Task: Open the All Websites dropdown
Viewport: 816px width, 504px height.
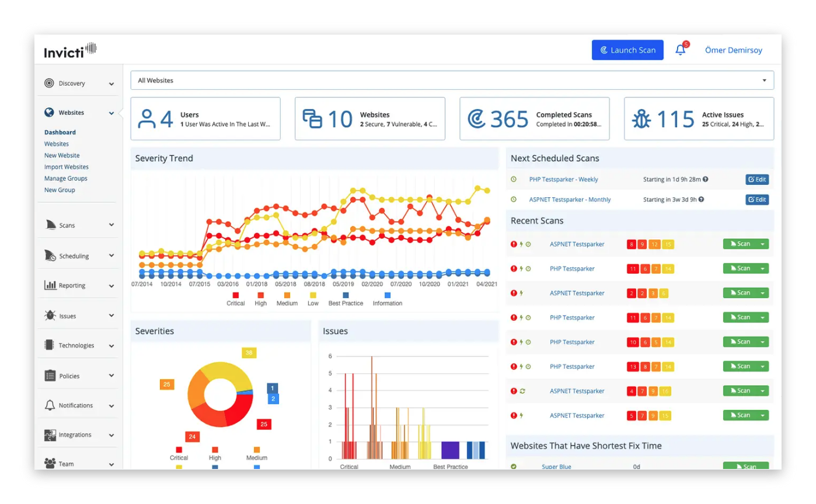Action: (452, 80)
